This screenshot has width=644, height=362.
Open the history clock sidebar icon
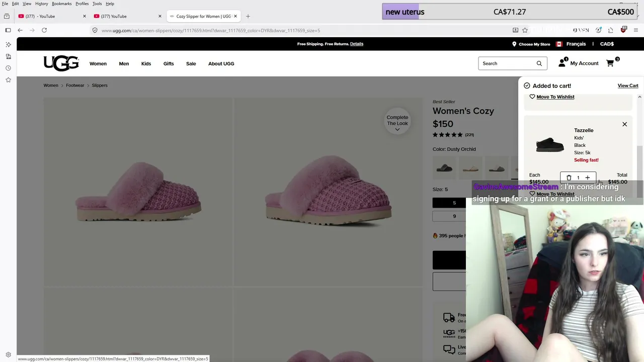[x=8, y=68]
